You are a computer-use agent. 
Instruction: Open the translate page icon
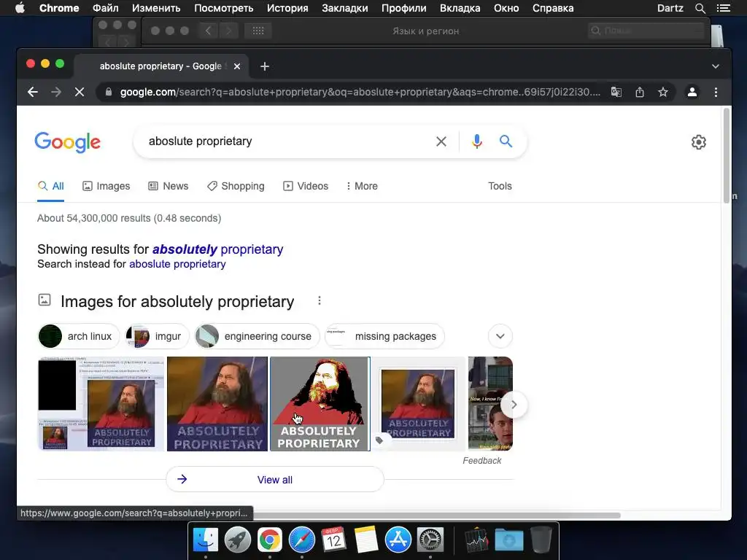[x=616, y=92]
